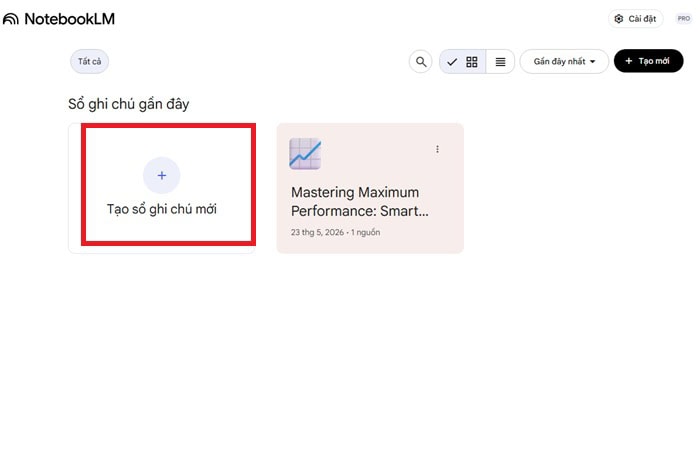Switch to grid view
Image resolution: width=700 pixels, height=472 pixels.
pos(463,62)
